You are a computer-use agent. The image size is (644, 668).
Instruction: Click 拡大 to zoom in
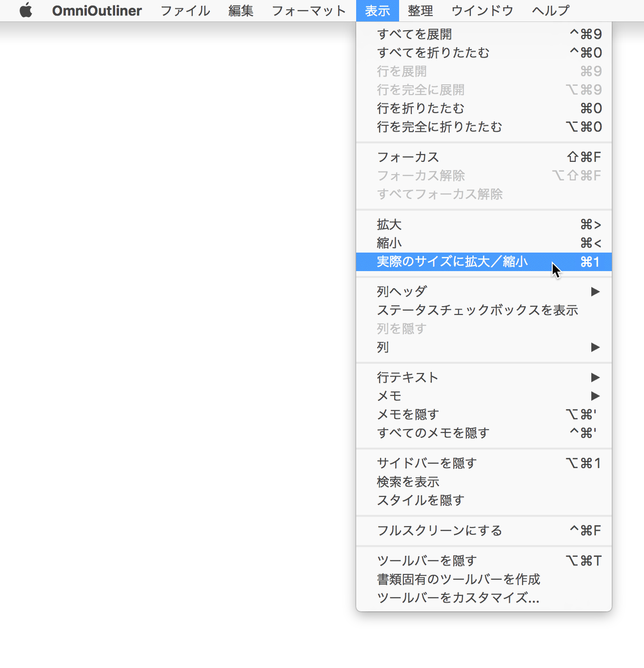[484, 224]
